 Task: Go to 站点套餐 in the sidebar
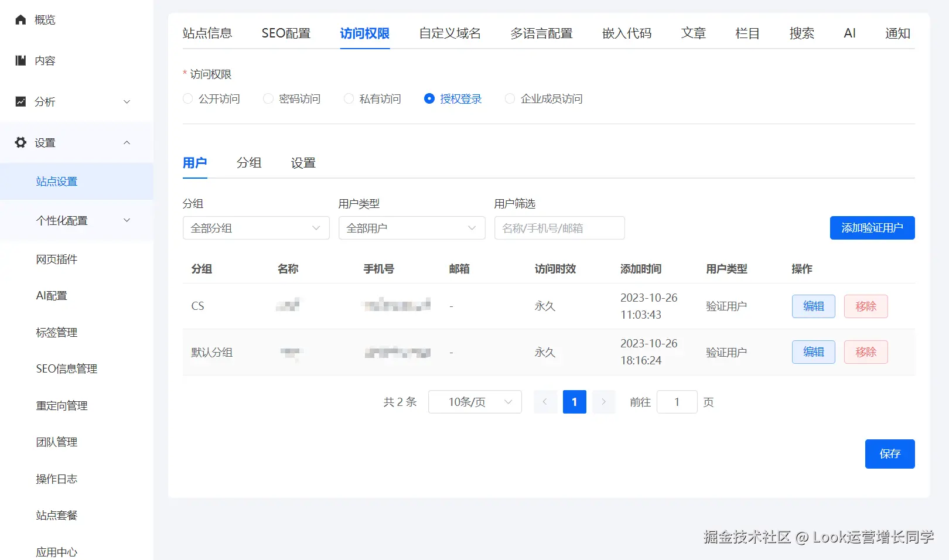[57, 515]
